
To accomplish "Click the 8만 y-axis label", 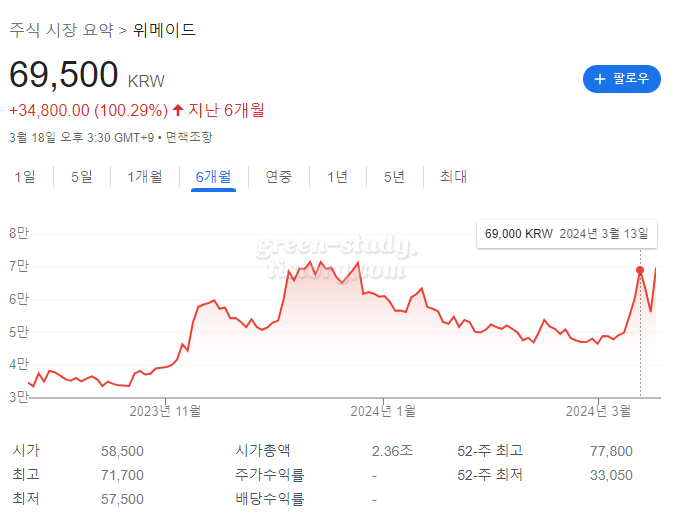I will 19,233.
